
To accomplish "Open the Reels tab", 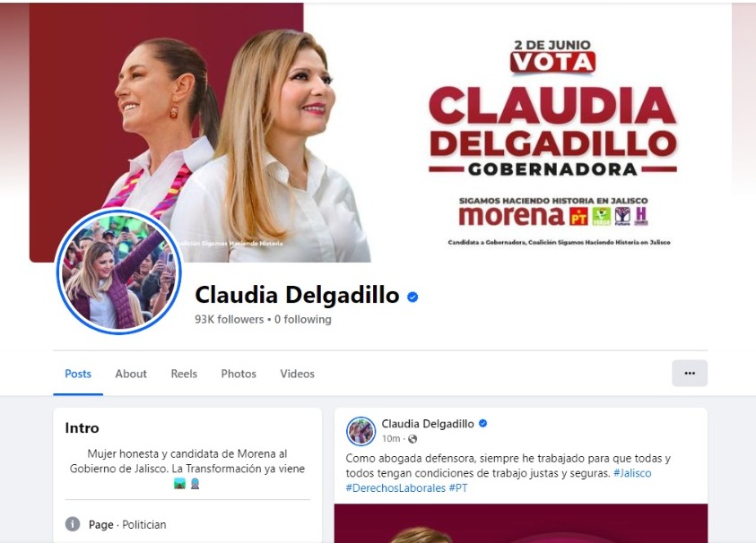I will 184,374.
